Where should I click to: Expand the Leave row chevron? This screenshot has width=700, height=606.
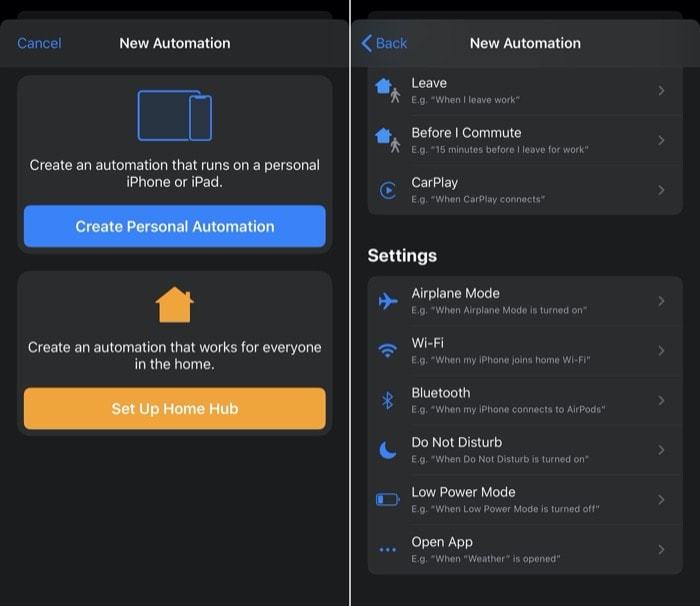661,91
